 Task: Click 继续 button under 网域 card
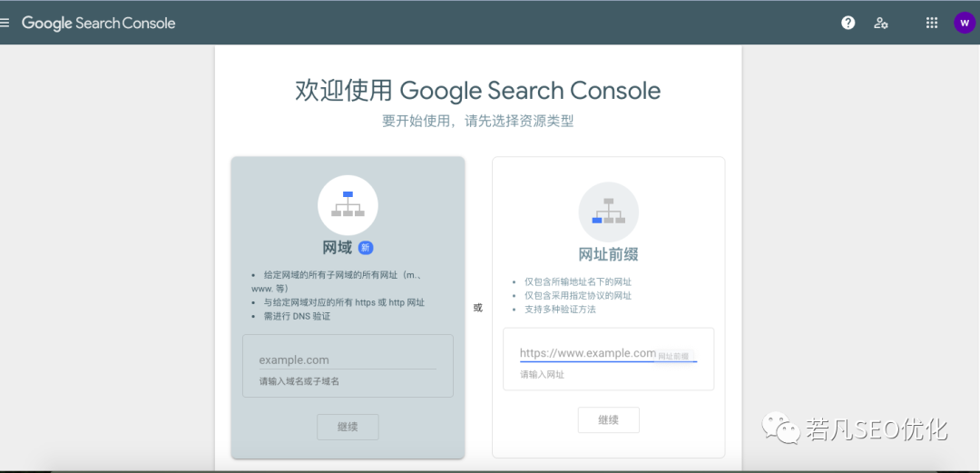click(x=348, y=427)
